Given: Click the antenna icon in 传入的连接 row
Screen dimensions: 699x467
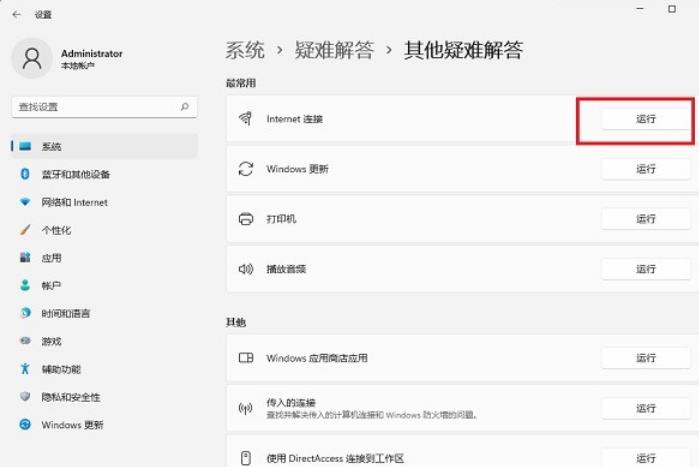Looking at the screenshot, I should point(246,408).
